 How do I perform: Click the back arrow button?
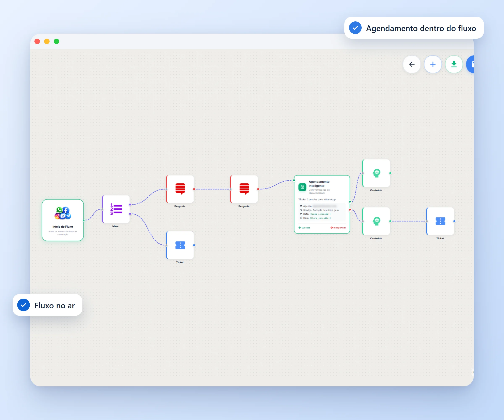(x=412, y=64)
